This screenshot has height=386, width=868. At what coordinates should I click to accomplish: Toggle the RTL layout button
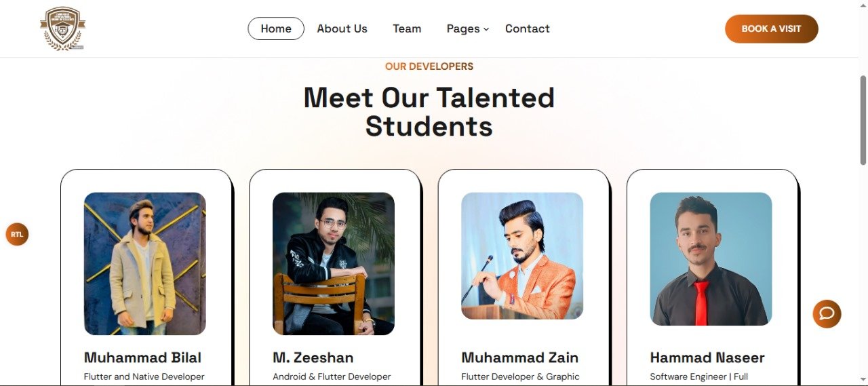(17, 235)
